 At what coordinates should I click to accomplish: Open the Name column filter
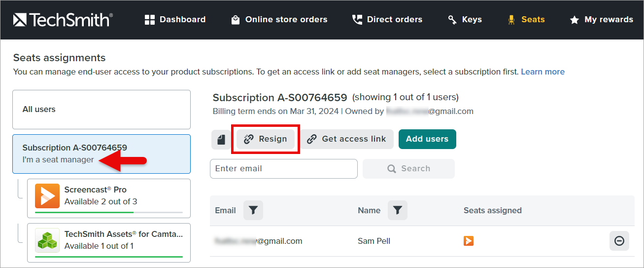pyautogui.click(x=397, y=210)
